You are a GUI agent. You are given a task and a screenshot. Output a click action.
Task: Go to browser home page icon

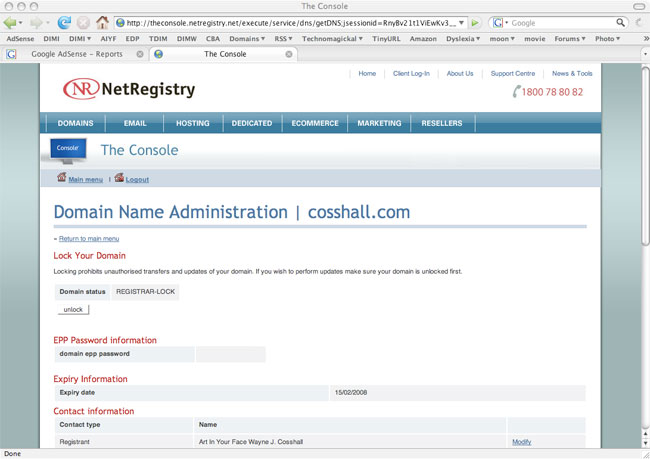point(102,22)
